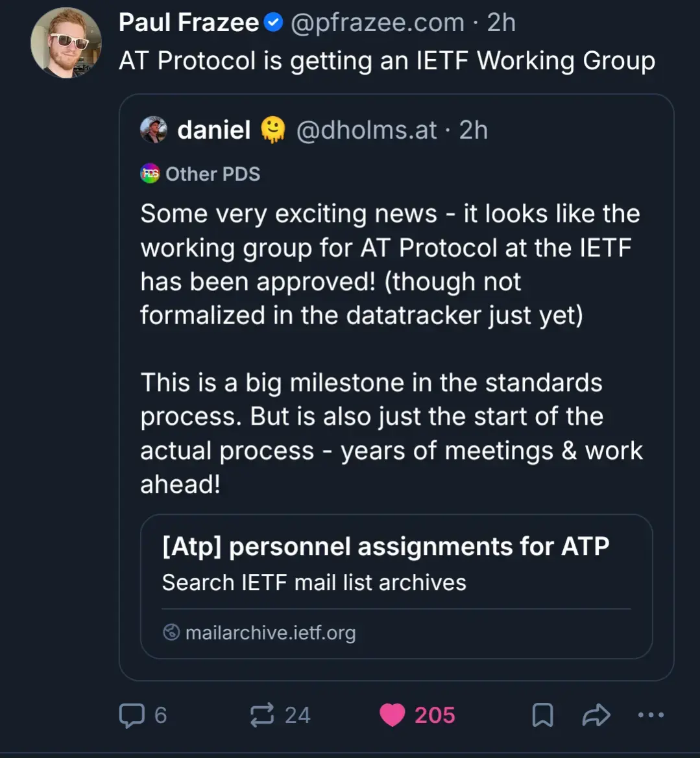Open the three-dot more options menu
Image resolution: width=700 pixels, height=758 pixels.
coord(651,715)
